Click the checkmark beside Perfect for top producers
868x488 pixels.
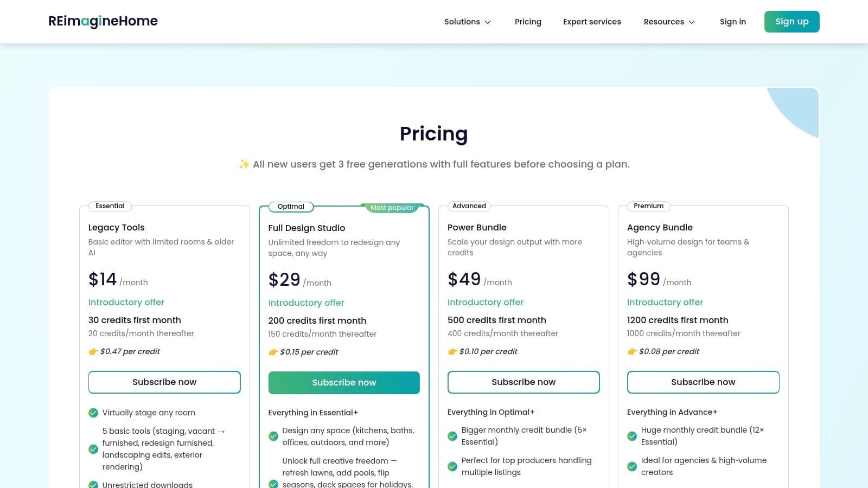(x=452, y=466)
